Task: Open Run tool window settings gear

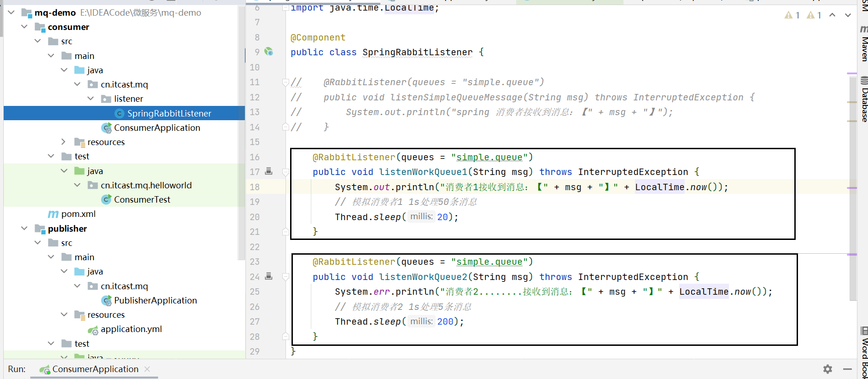Action: point(827,369)
